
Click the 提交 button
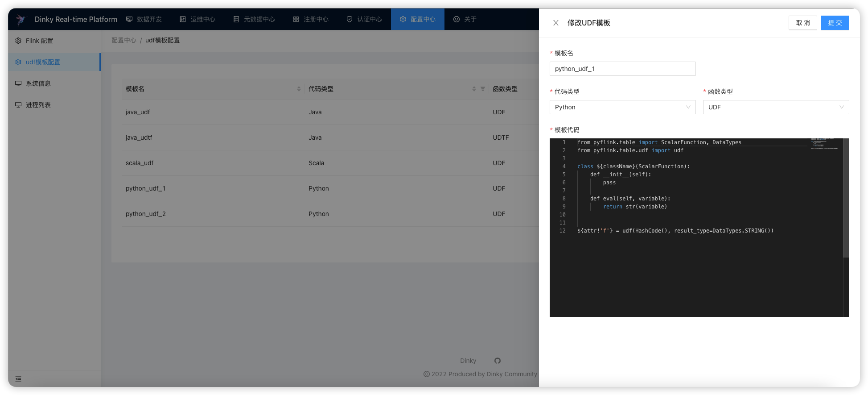click(x=835, y=23)
